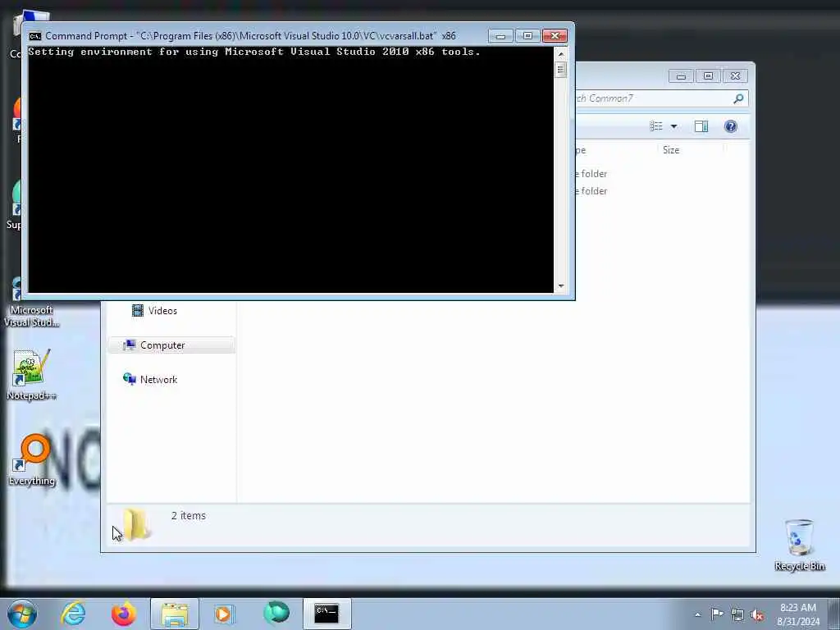Open the green round app on taskbar

click(276, 614)
